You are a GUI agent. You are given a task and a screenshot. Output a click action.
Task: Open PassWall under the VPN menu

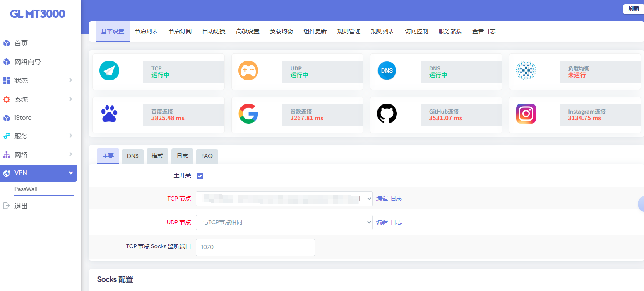click(x=26, y=189)
